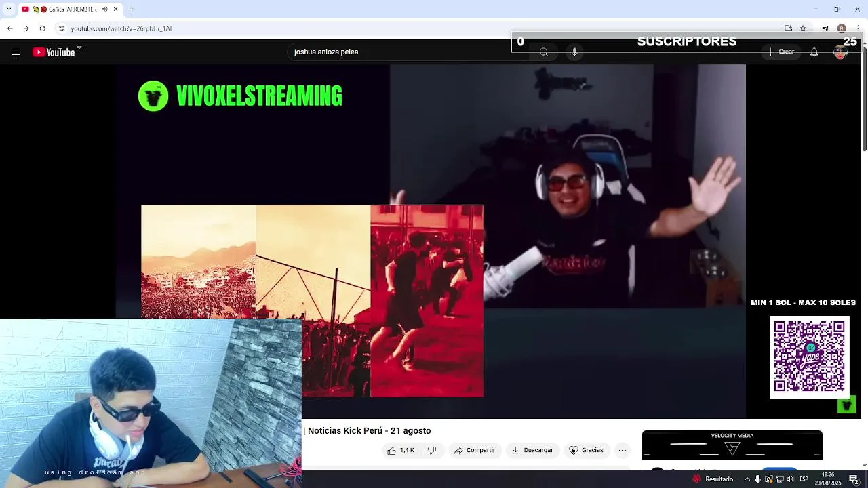
Task: Go to YouTube home via logo
Action: [54, 52]
